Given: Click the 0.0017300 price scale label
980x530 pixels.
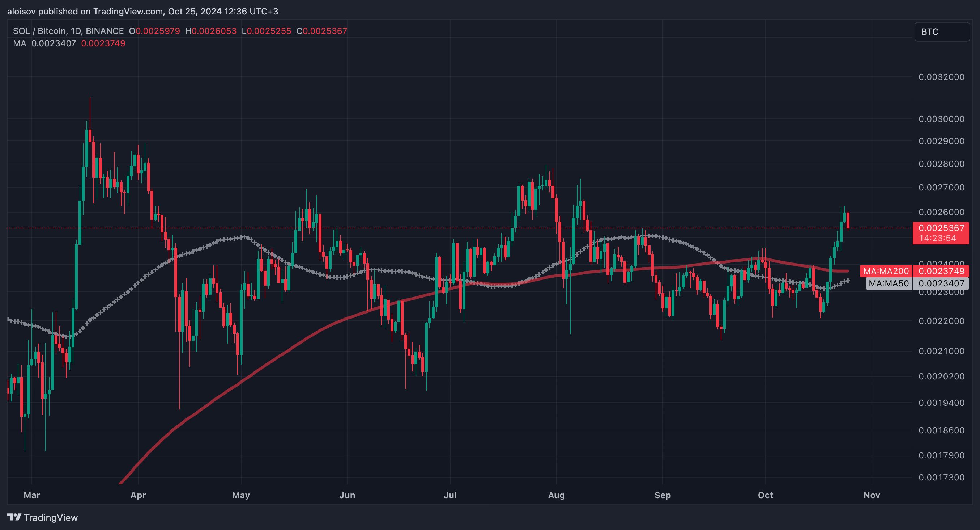Looking at the screenshot, I should pyautogui.click(x=941, y=478).
